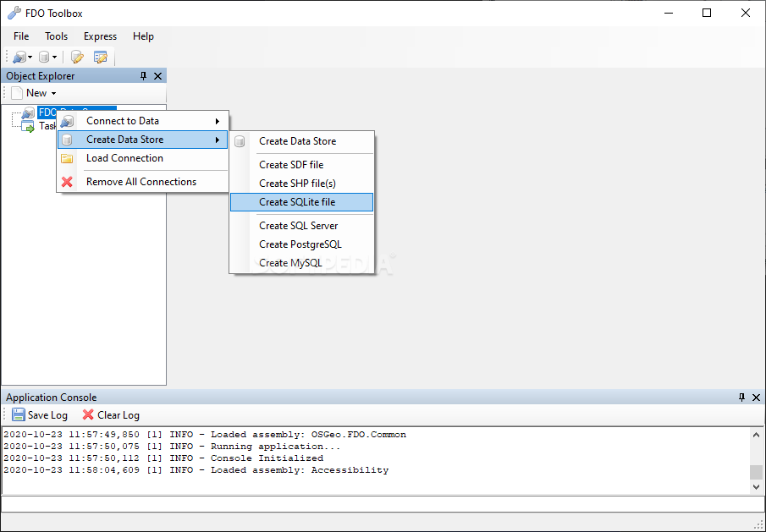Viewport: 766px width, 532px height.
Task: Select the Tasks tree node icon
Action: [28, 126]
